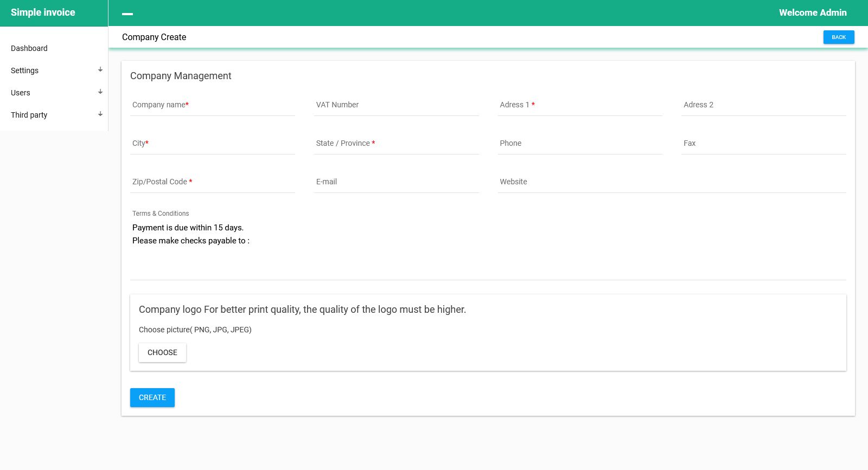Focus the City input field
Image resolution: width=868 pixels, height=470 pixels.
[213, 144]
